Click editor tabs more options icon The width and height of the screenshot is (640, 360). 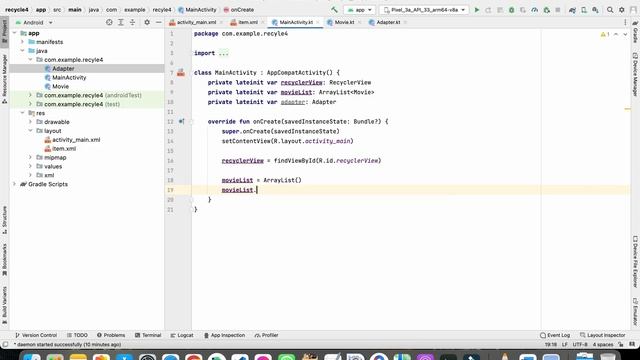[625, 22]
